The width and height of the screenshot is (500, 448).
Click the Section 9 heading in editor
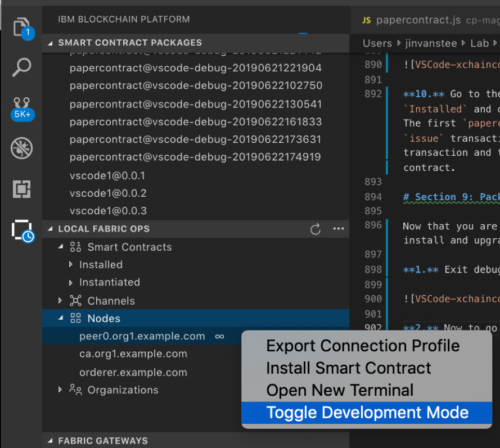pos(451,197)
